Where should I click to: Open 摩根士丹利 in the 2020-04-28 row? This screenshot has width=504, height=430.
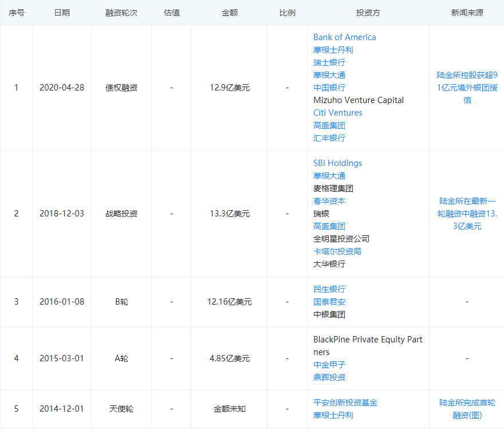coord(333,50)
